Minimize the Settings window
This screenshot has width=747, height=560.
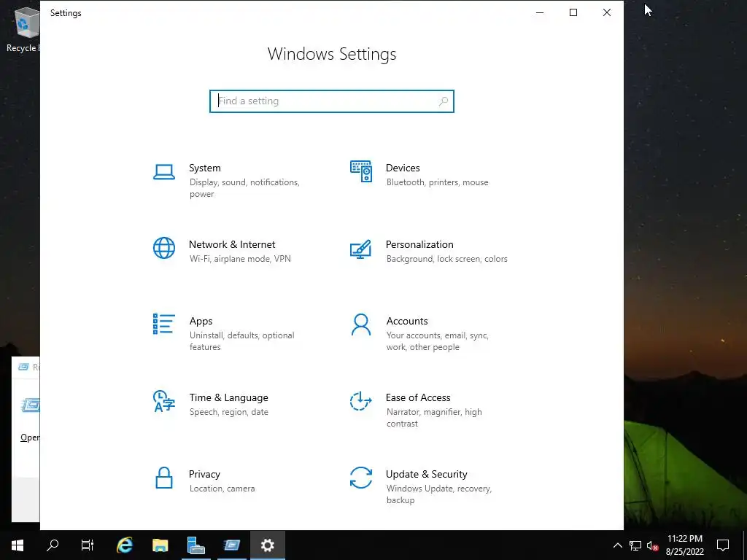pyautogui.click(x=540, y=13)
